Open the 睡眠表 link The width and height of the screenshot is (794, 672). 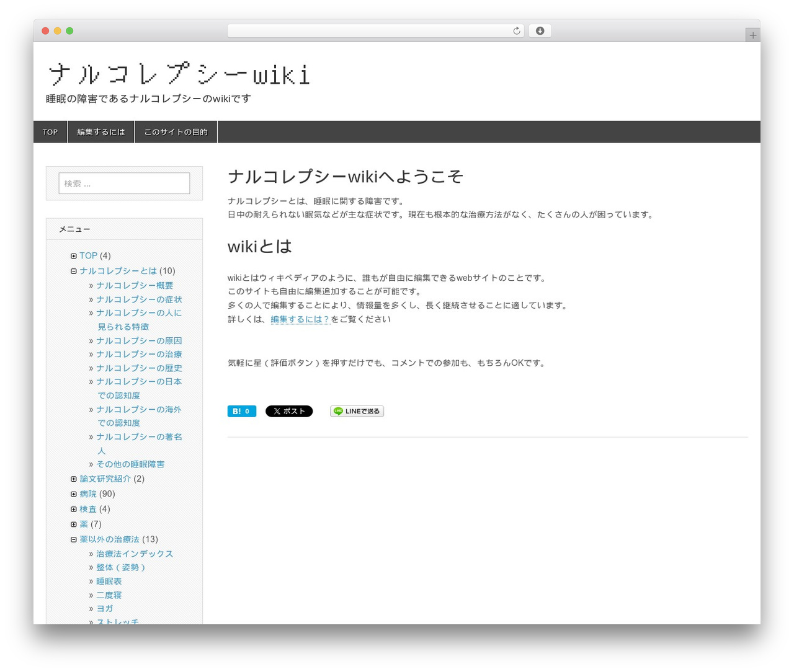[109, 581]
